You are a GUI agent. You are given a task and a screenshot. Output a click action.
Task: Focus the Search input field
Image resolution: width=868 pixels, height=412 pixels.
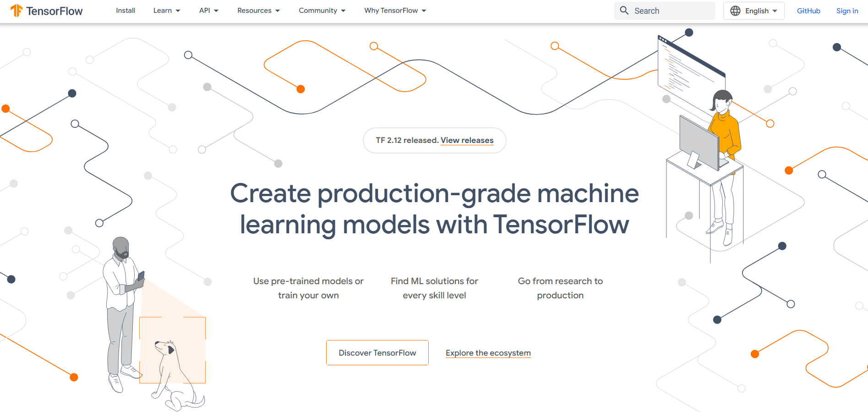click(664, 11)
